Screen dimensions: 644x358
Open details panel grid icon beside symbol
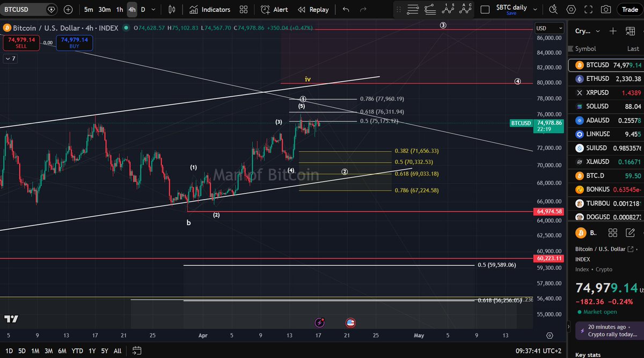[613, 232]
